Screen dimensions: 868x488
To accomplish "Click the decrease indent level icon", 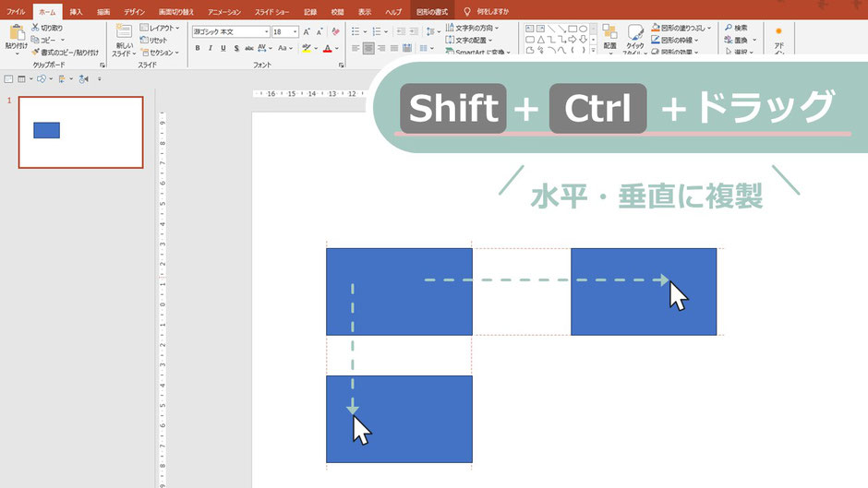I will (x=401, y=31).
